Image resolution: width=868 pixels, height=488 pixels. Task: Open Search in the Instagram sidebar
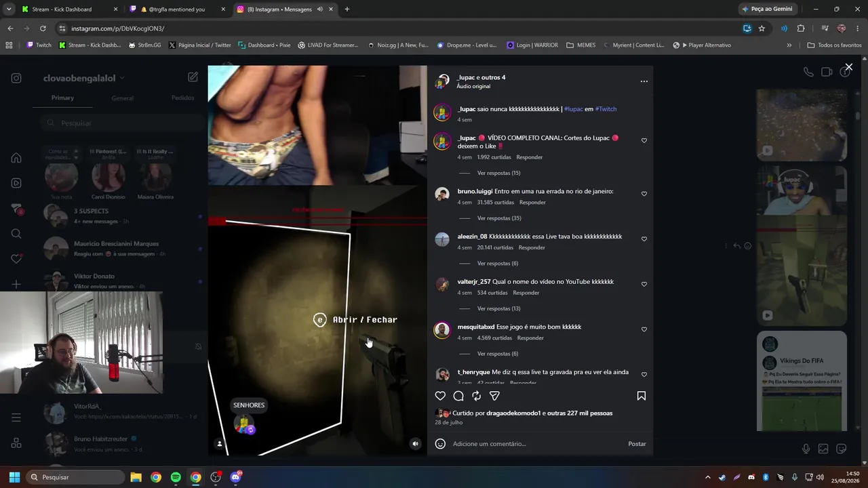16,234
